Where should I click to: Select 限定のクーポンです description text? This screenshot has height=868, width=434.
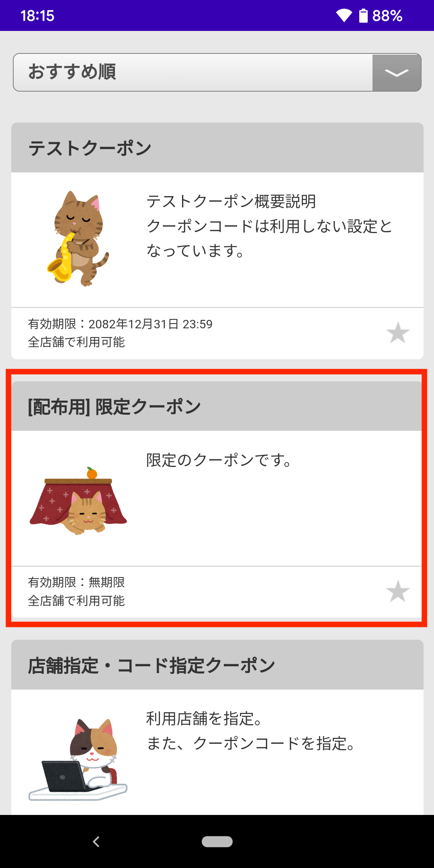pyautogui.click(x=219, y=460)
